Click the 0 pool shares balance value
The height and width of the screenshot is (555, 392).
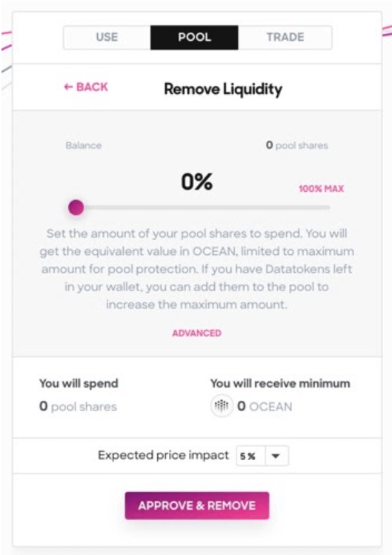click(x=296, y=145)
